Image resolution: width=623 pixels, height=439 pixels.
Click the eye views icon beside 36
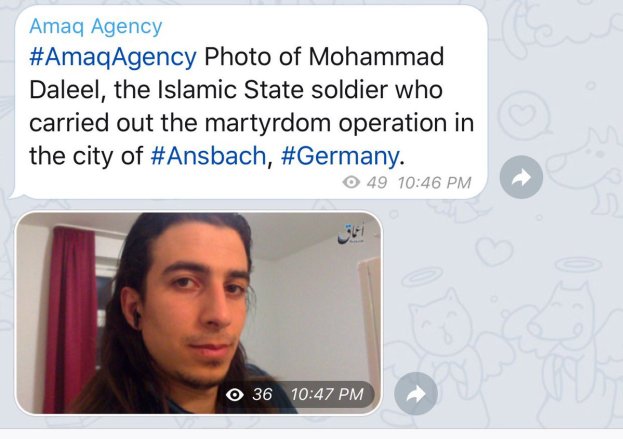click(235, 395)
